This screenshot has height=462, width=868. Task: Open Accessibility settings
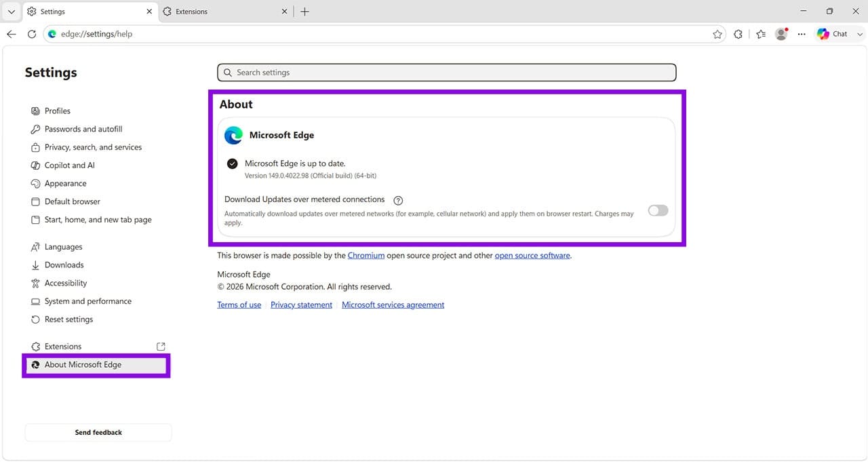tap(66, 284)
